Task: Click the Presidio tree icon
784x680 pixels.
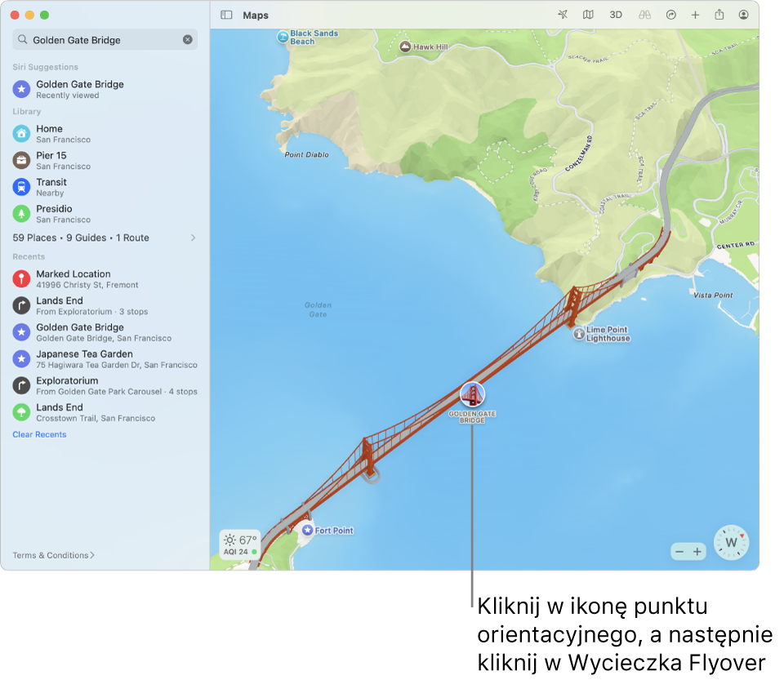Action: 21,214
